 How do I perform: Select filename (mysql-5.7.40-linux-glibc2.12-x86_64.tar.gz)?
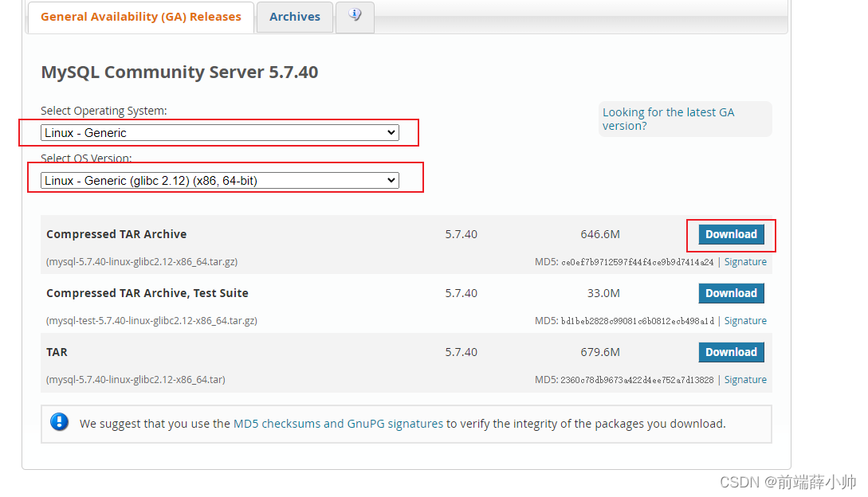(x=142, y=262)
